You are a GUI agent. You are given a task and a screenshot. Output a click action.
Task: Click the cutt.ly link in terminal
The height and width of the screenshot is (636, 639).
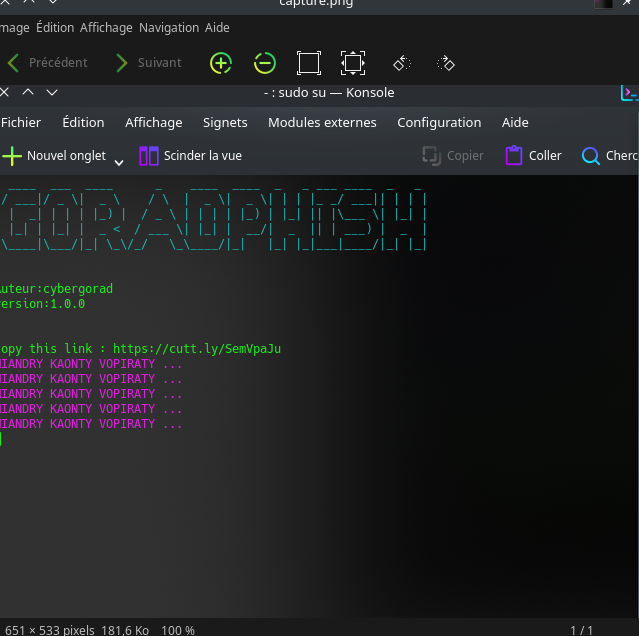(197, 349)
